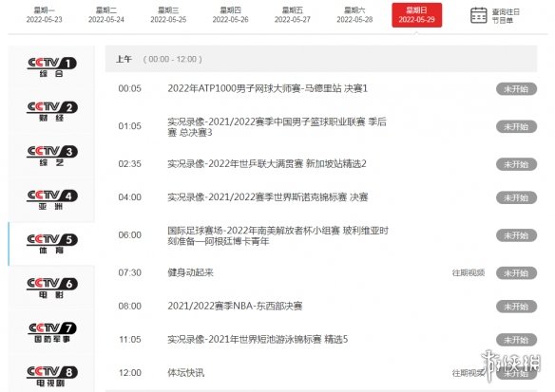The height and width of the screenshot is (392, 555).
Task: Click the 01:05 time entry
Action: (130, 126)
